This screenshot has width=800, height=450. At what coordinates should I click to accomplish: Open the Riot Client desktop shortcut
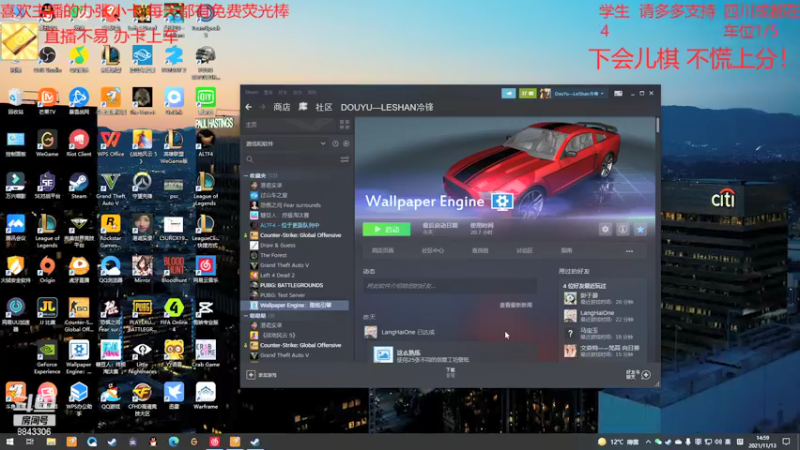coord(79,144)
